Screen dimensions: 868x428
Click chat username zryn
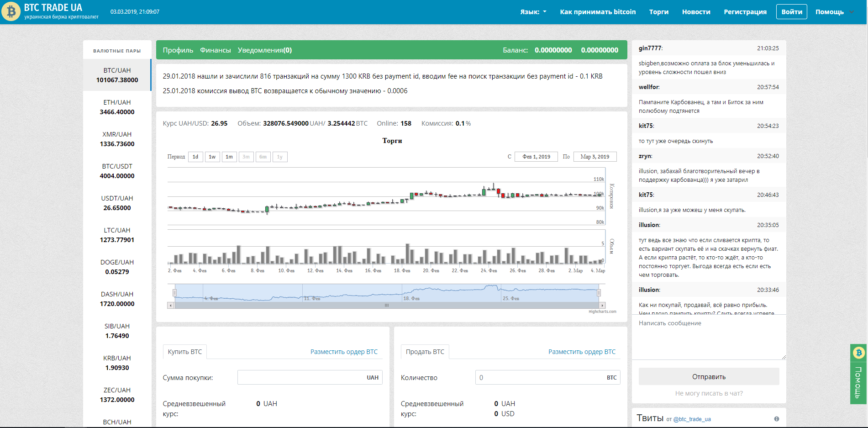(645, 156)
